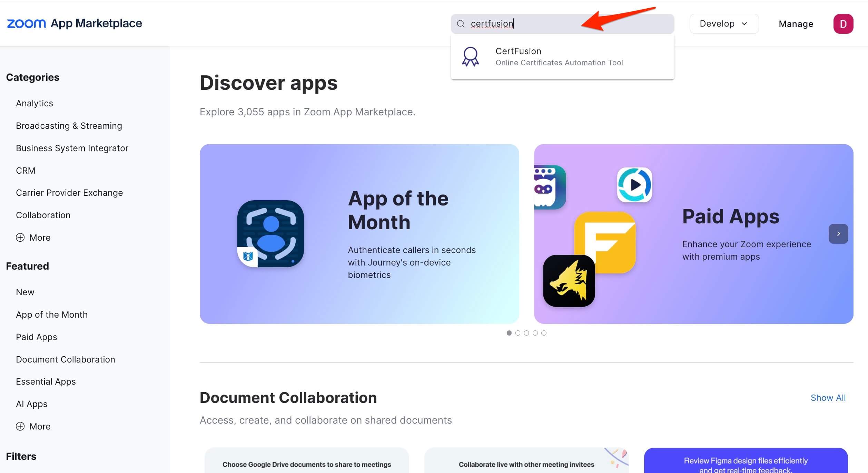Open Essential Apps sidebar link

(x=46, y=382)
